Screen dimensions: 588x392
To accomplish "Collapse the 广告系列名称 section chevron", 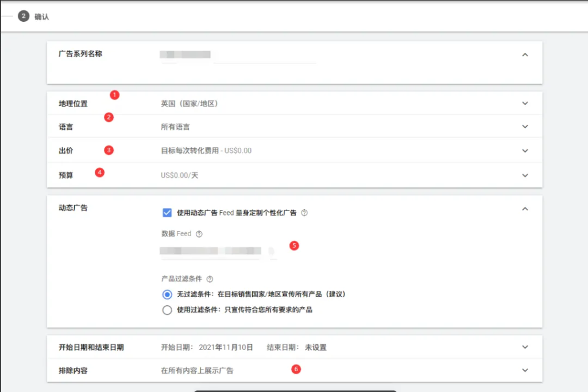I will pos(525,55).
